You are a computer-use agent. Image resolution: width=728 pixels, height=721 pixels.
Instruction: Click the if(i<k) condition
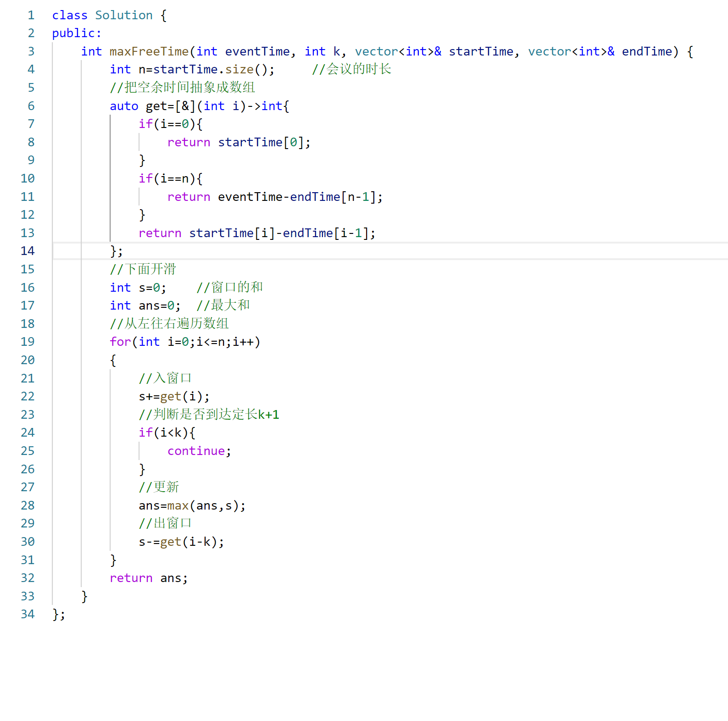(167, 433)
